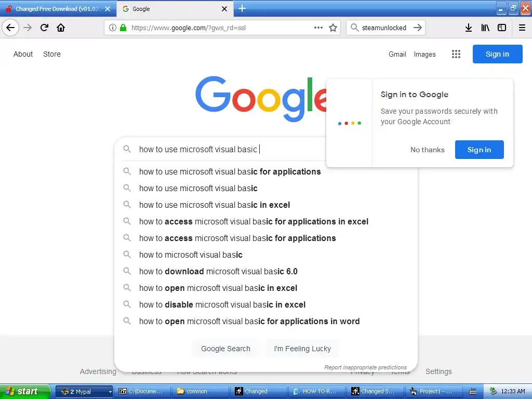
Task: Close the Google tab
Action: [x=224, y=9]
